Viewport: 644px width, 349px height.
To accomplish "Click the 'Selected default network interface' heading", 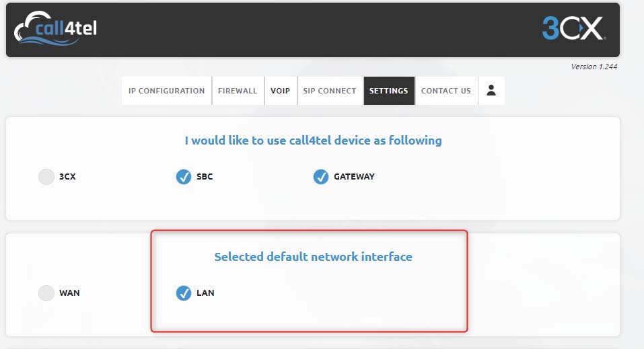I will point(314,257).
